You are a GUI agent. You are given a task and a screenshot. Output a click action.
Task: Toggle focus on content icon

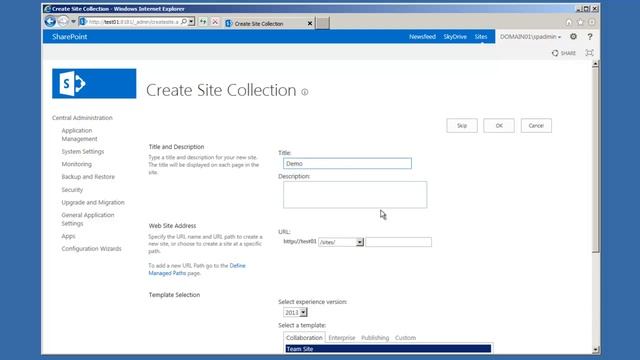click(x=589, y=53)
